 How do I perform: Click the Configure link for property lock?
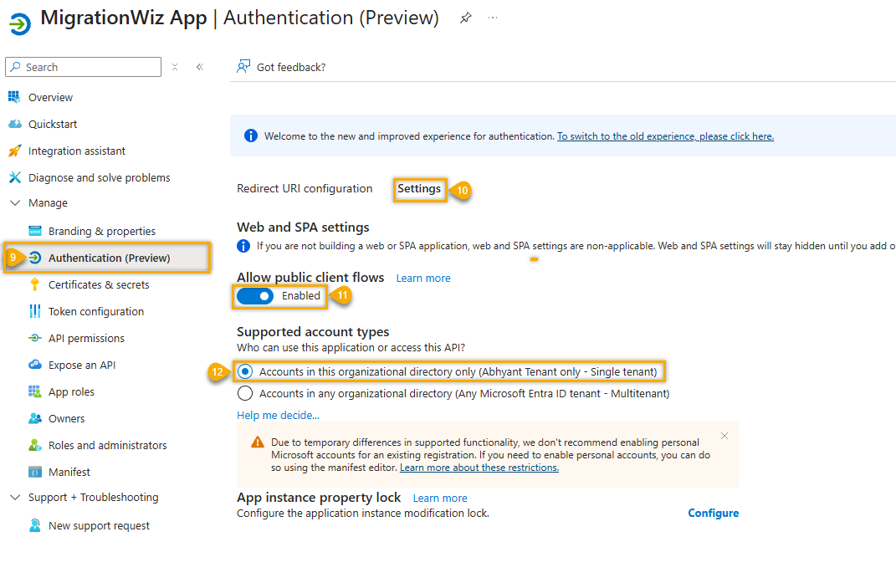(713, 512)
